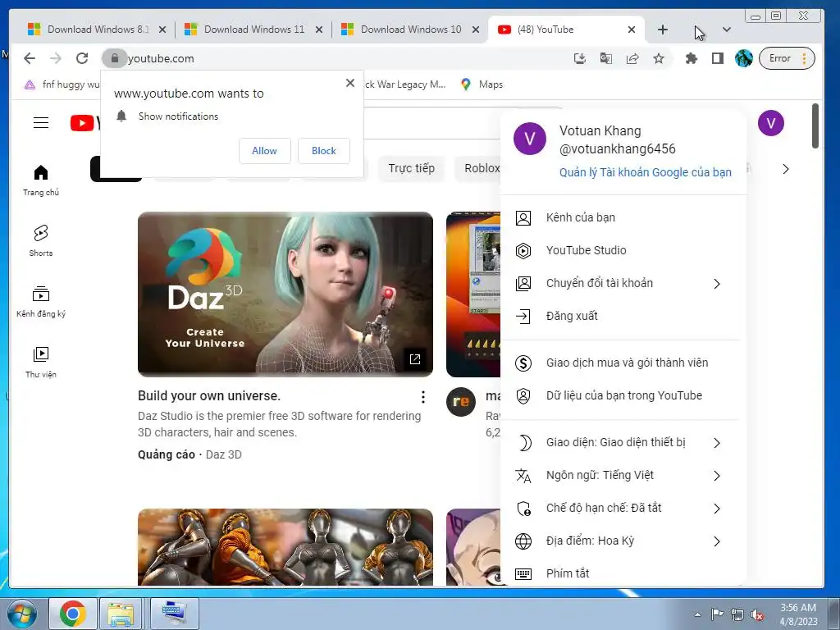This screenshot has height=630, width=840.
Task: Open Giao dịch mua và gói thành viên
Action: click(x=623, y=363)
